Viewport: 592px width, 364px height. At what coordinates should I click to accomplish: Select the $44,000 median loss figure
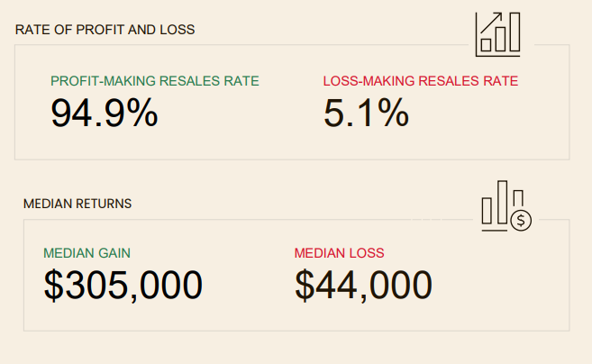(x=363, y=286)
